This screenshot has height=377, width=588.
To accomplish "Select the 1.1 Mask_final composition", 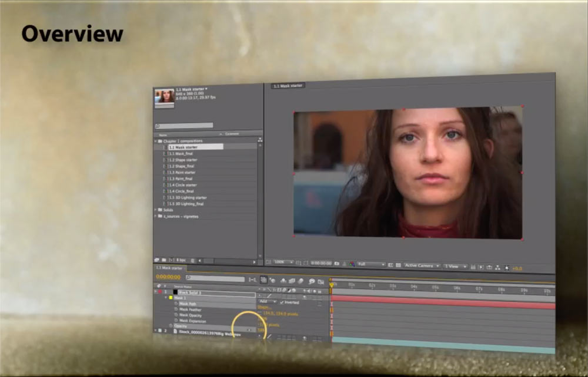I will pos(181,153).
